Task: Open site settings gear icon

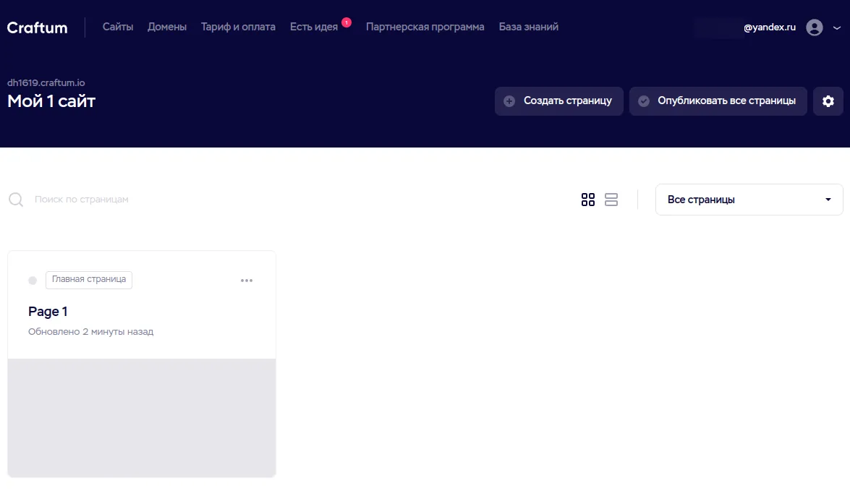Action: [828, 101]
